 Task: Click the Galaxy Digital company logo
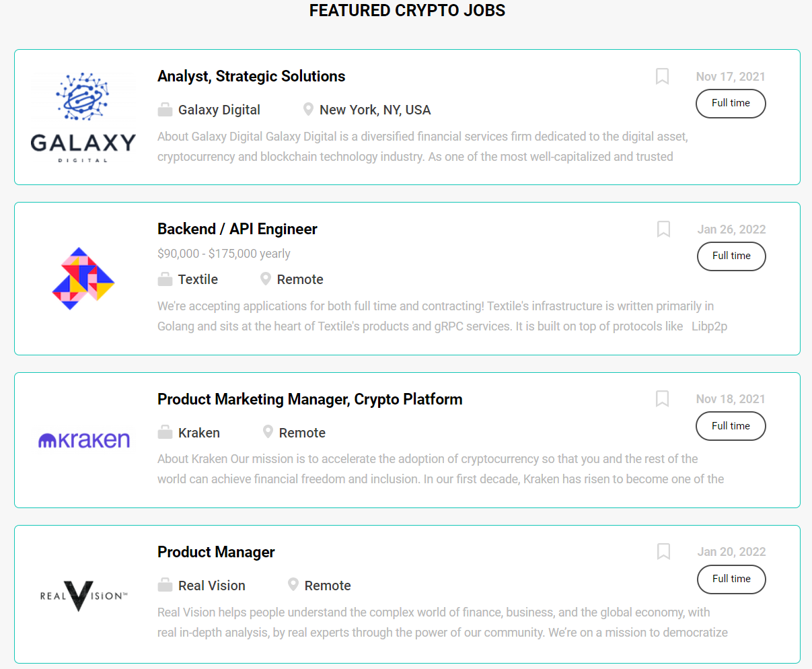[x=83, y=117]
